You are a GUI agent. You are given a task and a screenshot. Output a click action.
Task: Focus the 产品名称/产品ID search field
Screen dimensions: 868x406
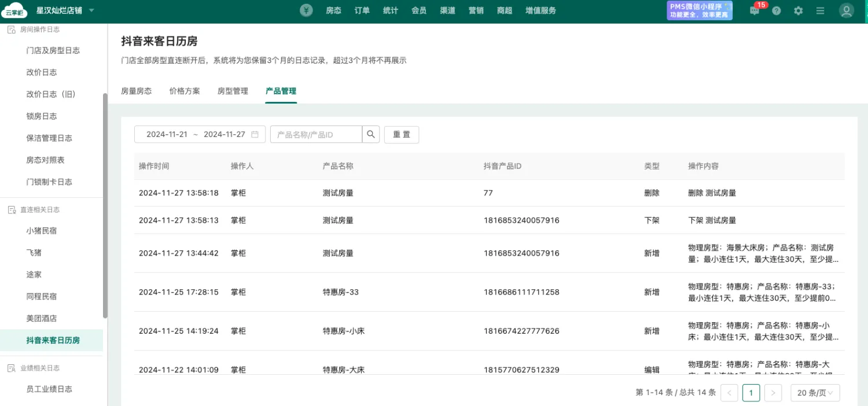316,134
